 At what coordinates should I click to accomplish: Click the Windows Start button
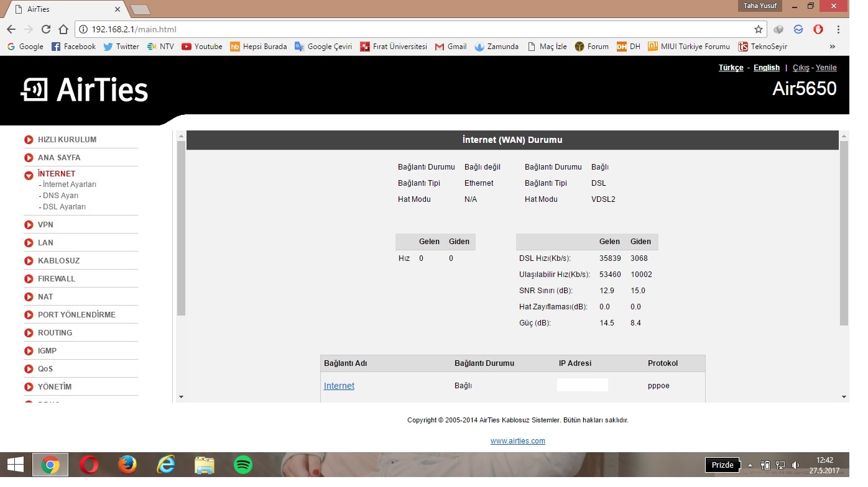pos(15,465)
